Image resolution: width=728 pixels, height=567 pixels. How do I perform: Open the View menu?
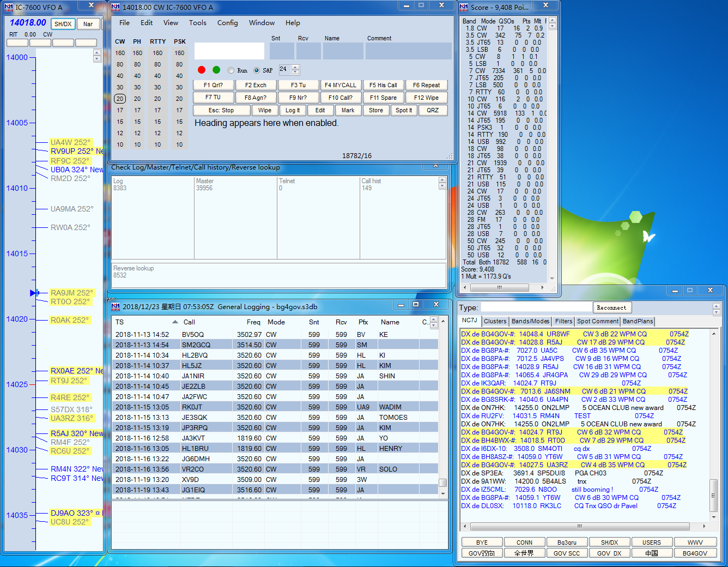pyautogui.click(x=171, y=23)
